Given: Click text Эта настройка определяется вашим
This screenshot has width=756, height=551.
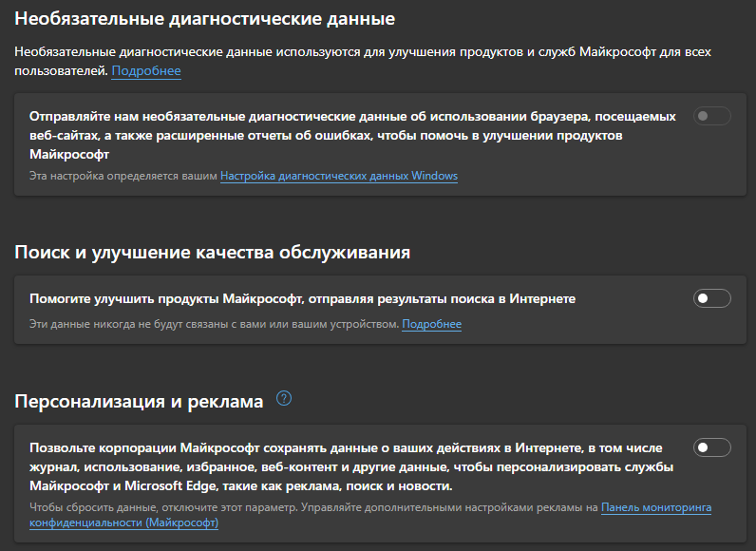Looking at the screenshot, I should pyautogui.click(x=123, y=176).
